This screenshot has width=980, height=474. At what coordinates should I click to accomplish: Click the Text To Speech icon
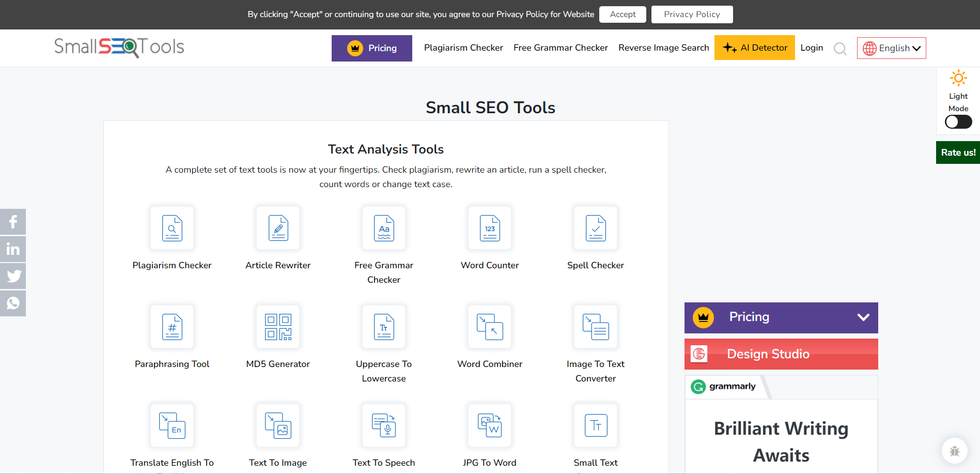(x=384, y=425)
